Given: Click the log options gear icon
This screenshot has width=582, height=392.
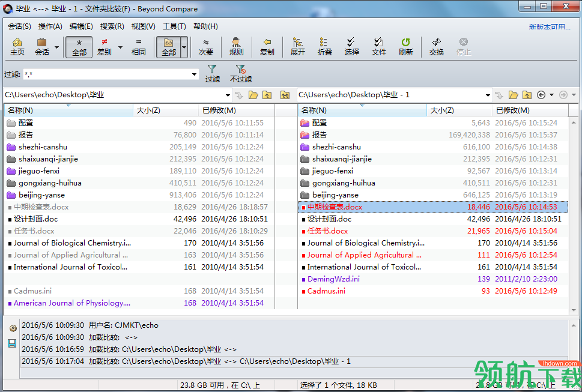Looking at the screenshot, I should (13, 328).
